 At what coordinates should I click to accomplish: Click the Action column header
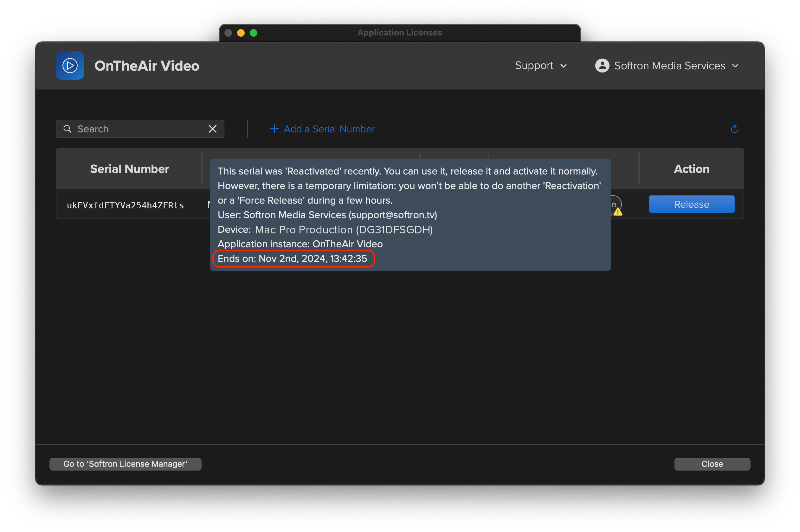click(691, 168)
